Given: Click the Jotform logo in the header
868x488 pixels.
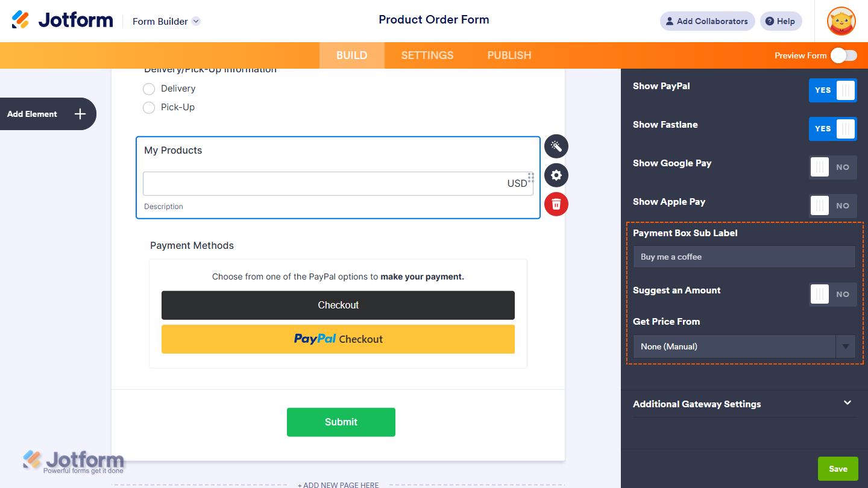Looking at the screenshot, I should tap(62, 20).
